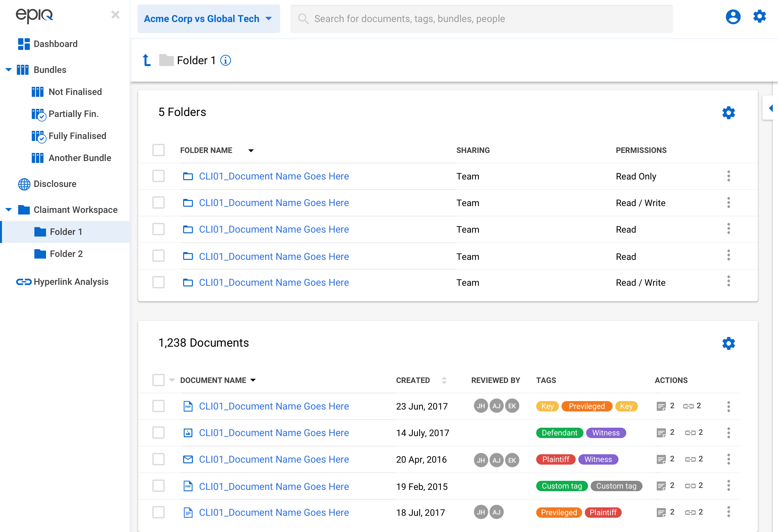Open folders table settings gear
The image size is (778, 532).
pos(728,113)
